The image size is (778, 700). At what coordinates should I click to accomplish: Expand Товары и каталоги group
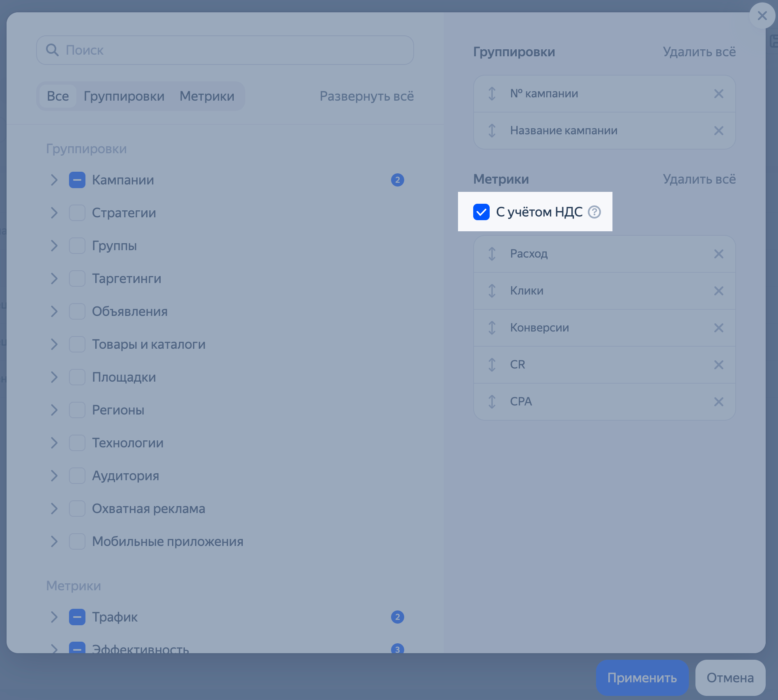[x=54, y=344]
